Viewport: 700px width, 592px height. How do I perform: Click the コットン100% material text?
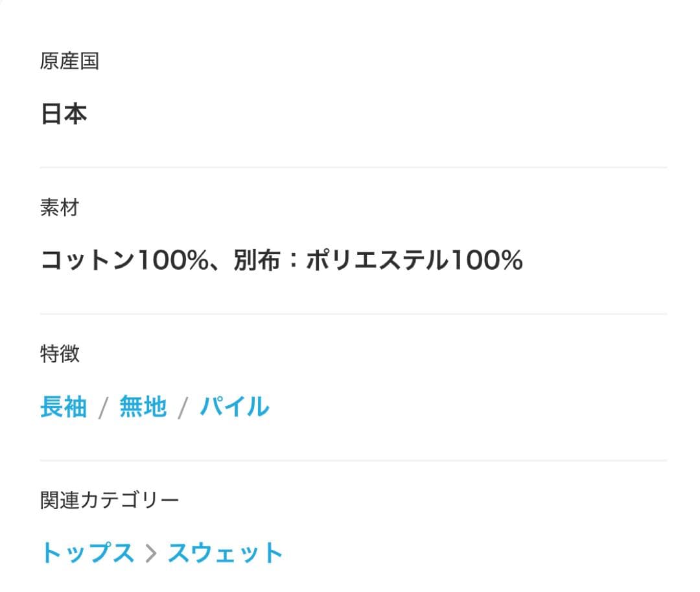130,261
